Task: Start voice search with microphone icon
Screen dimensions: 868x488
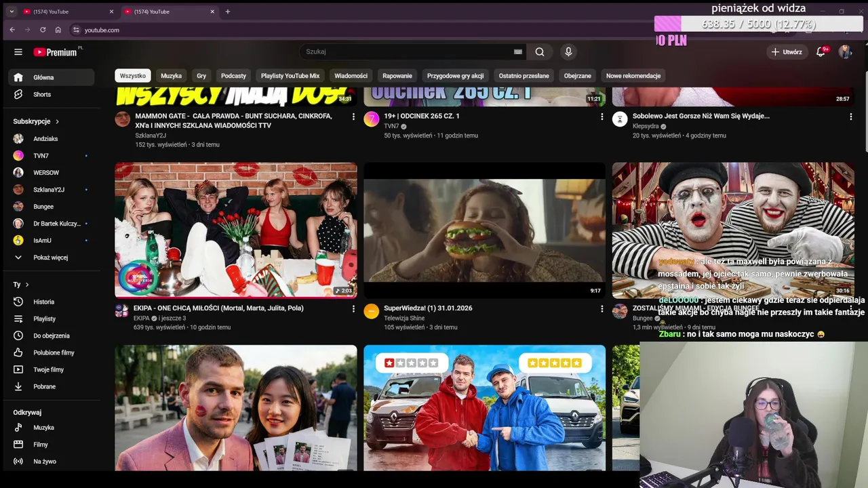Action: point(568,52)
